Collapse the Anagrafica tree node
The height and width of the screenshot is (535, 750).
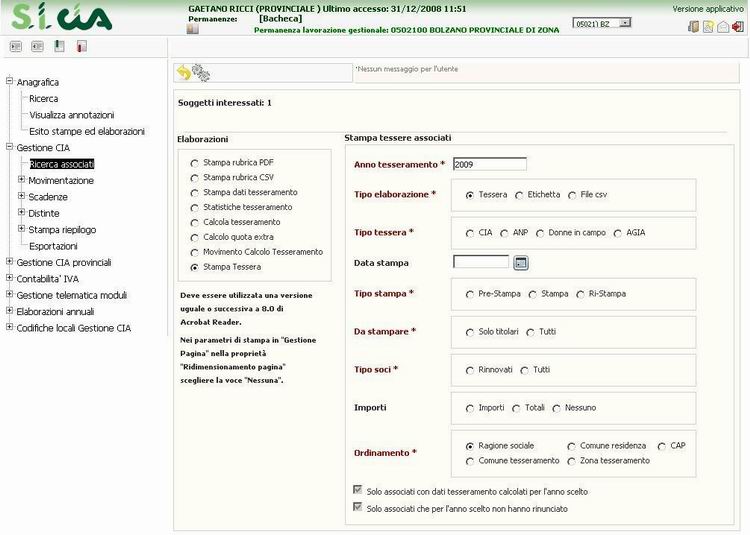tap(9, 81)
